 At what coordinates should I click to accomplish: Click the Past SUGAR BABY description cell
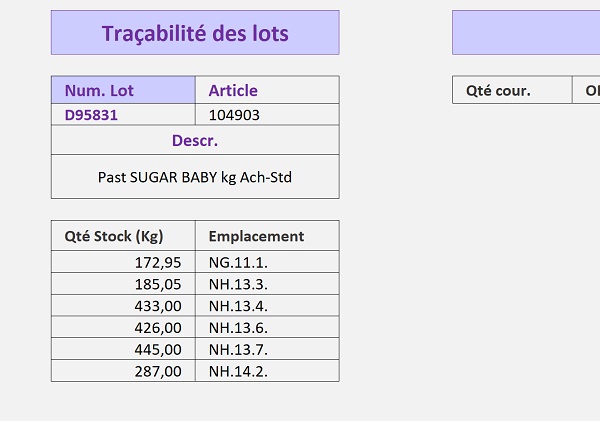[x=195, y=177]
